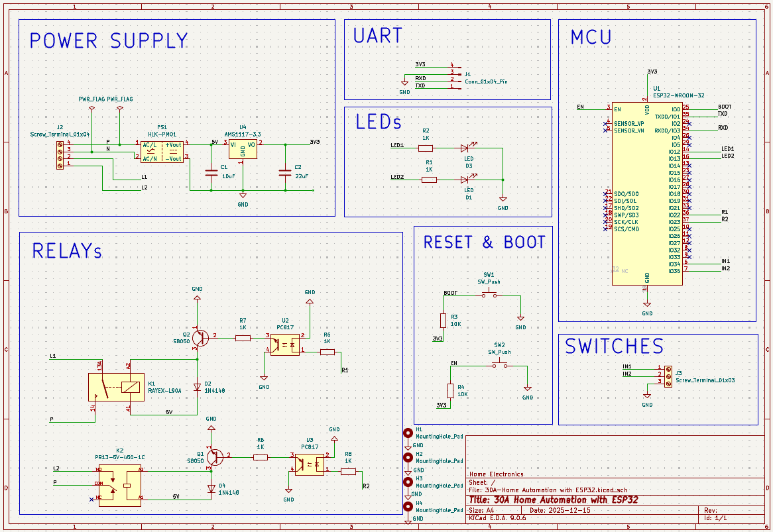773x532 pixels.
Task: Click the IN1 label in the SWITCHES section
Action: click(626, 366)
